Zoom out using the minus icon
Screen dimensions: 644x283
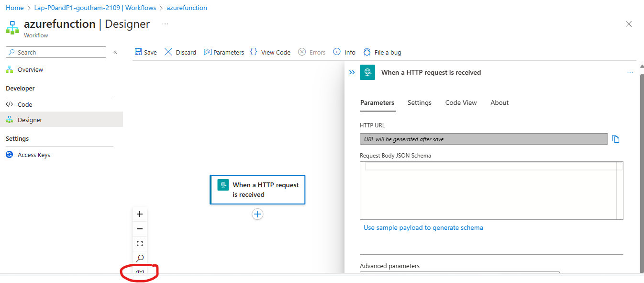pyautogui.click(x=139, y=228)
